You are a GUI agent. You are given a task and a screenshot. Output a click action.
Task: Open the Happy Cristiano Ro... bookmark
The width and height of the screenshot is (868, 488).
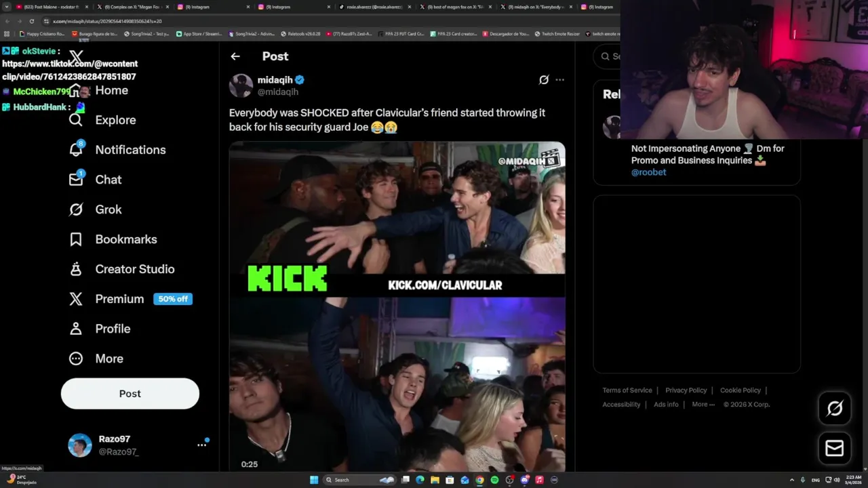pos(42,34)
